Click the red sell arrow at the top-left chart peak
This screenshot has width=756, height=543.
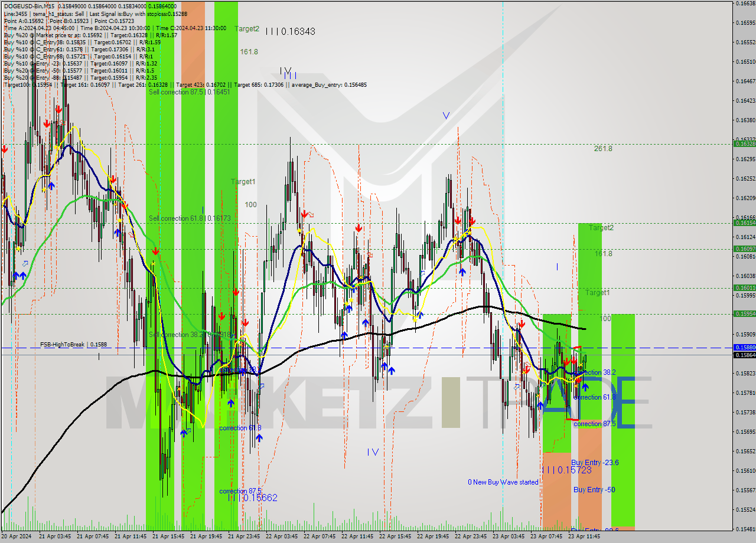57,109
